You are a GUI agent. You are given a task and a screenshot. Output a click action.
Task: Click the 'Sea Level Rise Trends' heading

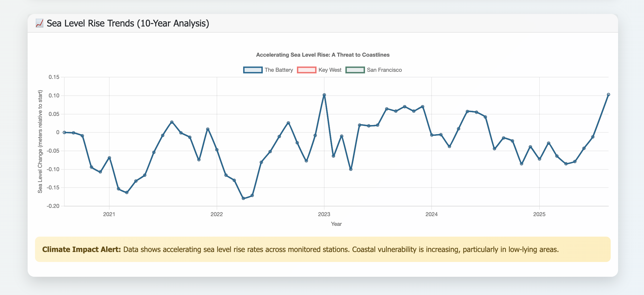pos(128,23)
